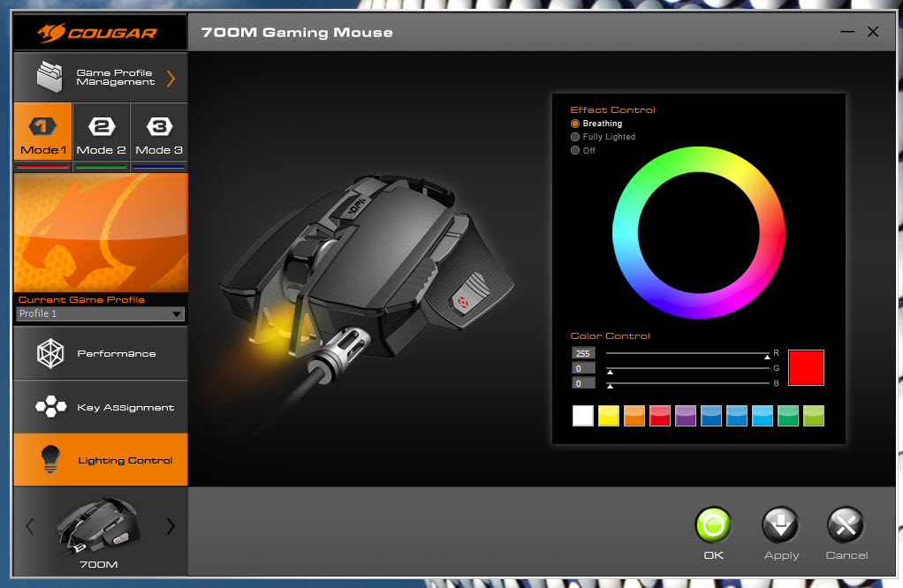Screen dimensions: 903x588
Task: Open the Performance section
Action: pyautogui.click(x=101, y=353)
